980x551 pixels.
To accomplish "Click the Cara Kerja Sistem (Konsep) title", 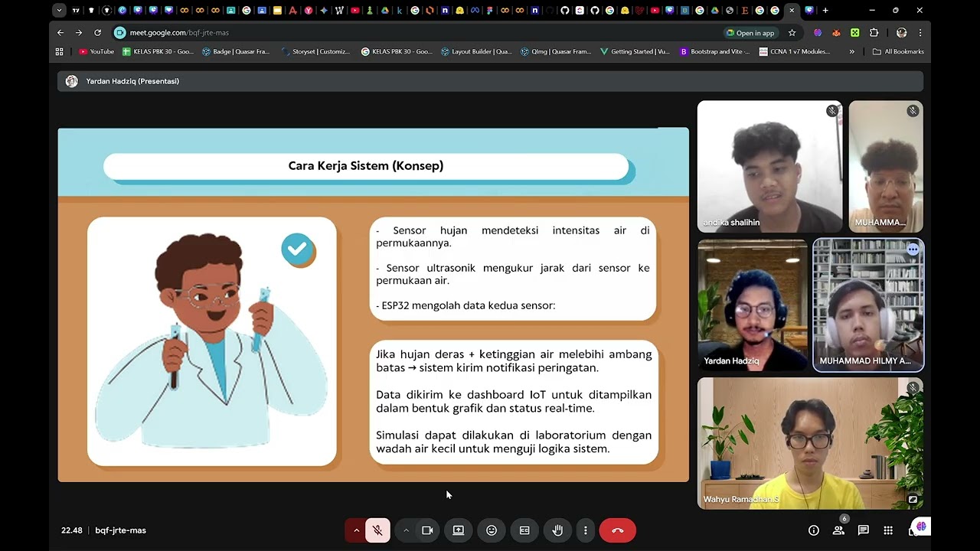I will 366,166.
